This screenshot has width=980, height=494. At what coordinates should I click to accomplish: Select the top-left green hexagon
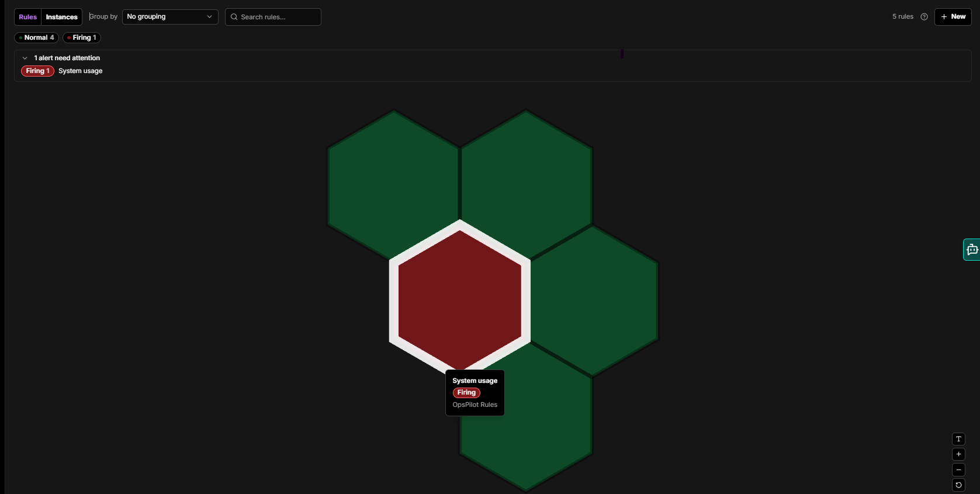point(394,185)
